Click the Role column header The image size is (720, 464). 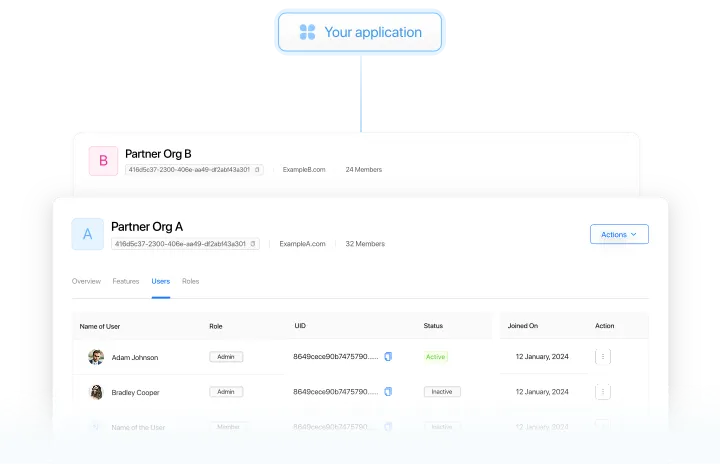click(216, 326)
